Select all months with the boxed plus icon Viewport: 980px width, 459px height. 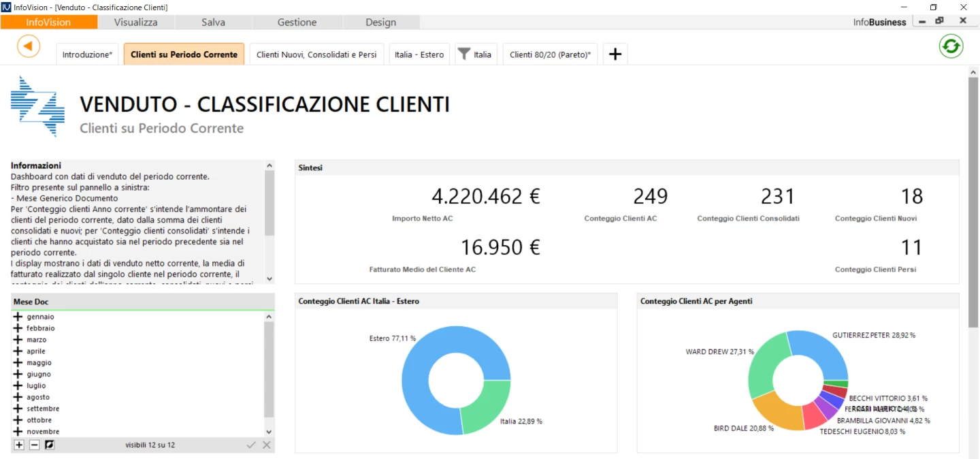click(x=19, y=445)
